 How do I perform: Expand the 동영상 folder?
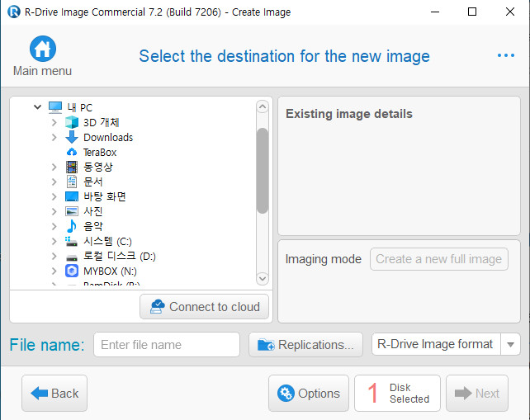pyautogui.click(x=54, y=167)
